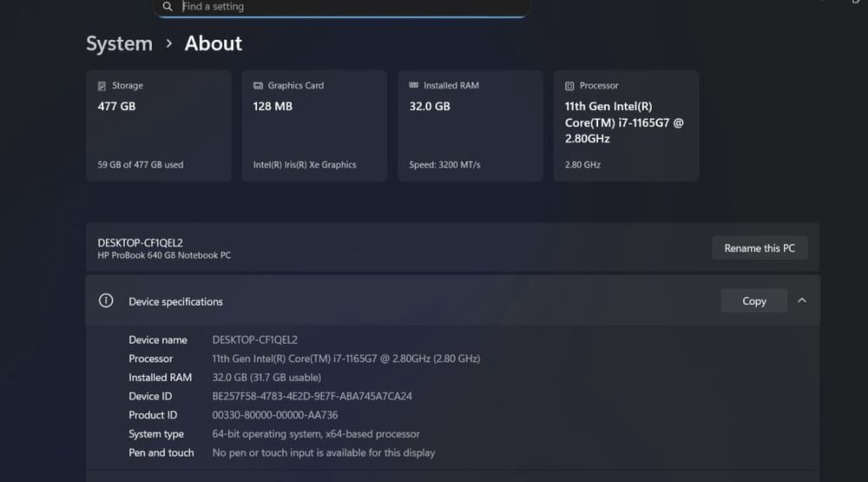Click the 'Device name' label

tap(158, 340)
